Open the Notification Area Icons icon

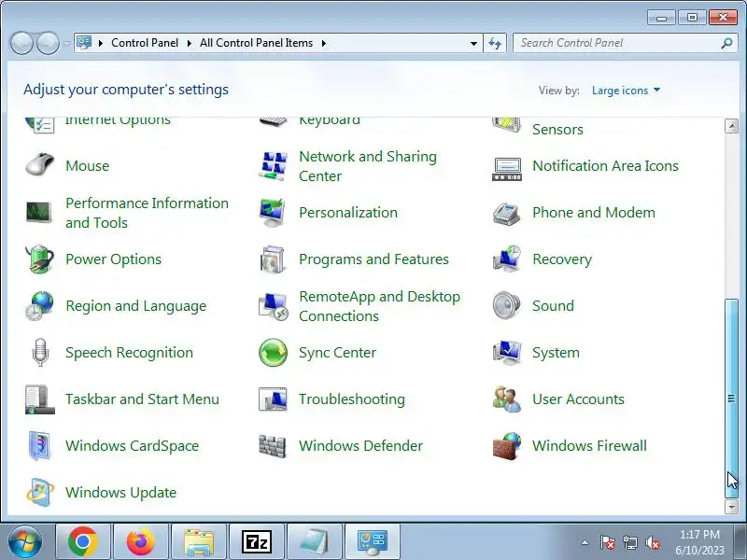pyautogui.click(x=506, y=169)
